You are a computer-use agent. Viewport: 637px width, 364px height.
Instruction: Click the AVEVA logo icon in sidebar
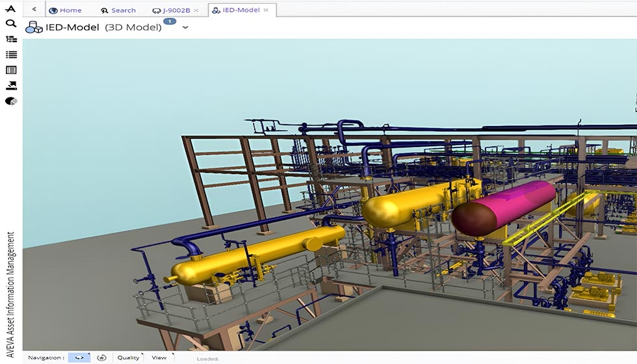(x=10, y=8)
